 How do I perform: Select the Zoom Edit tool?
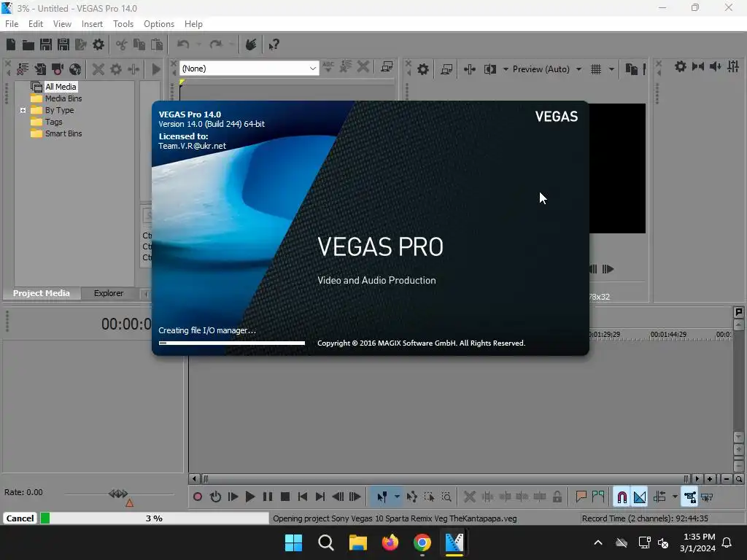(446, 497)
